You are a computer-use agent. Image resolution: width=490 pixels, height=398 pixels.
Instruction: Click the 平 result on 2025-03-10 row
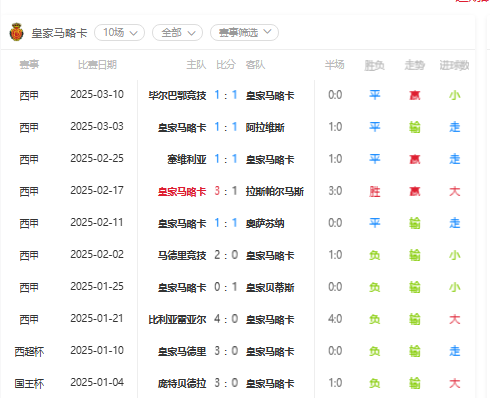pyautogui.click(x=374, y=95)
